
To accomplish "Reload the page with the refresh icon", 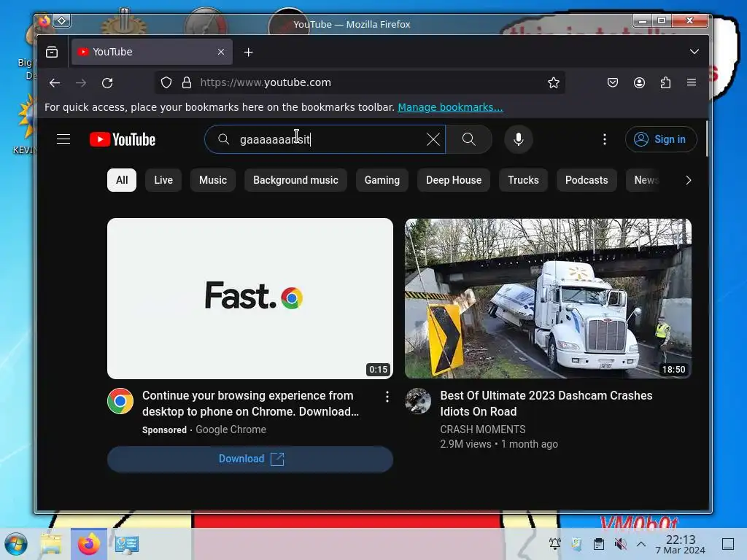I will pos(107,83).
